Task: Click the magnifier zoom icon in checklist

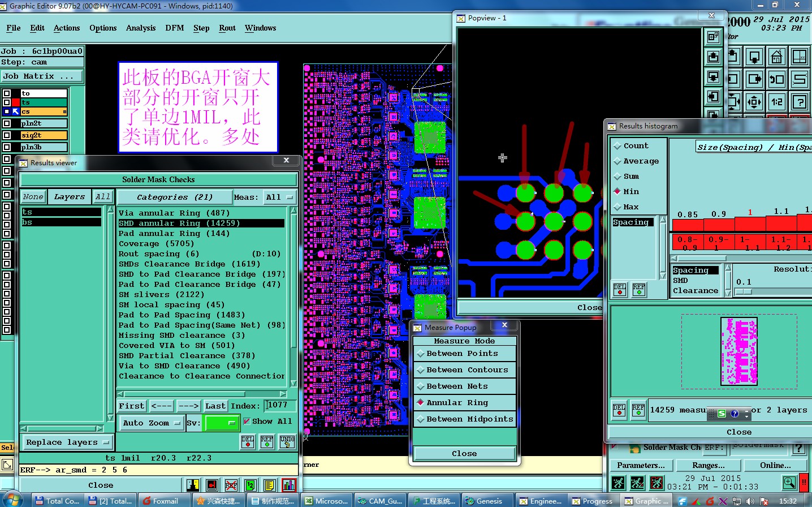Action: (x=789, y=483)
